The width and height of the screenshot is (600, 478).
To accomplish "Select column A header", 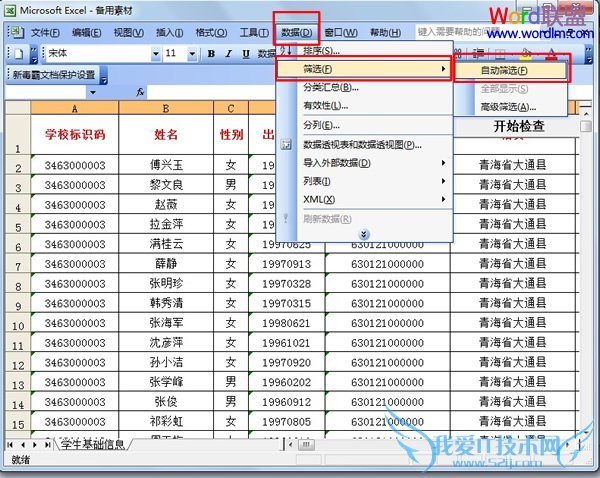I will (x=75, y=108).
